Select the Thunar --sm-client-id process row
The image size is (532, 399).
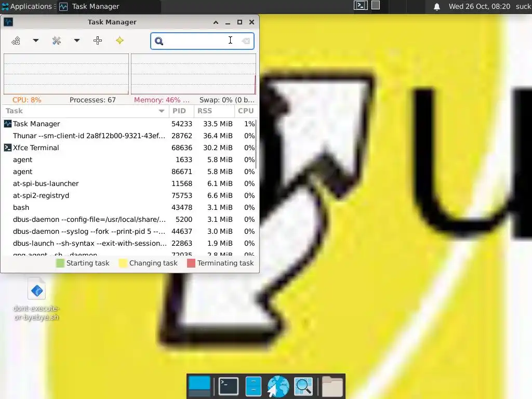(129, 136)
